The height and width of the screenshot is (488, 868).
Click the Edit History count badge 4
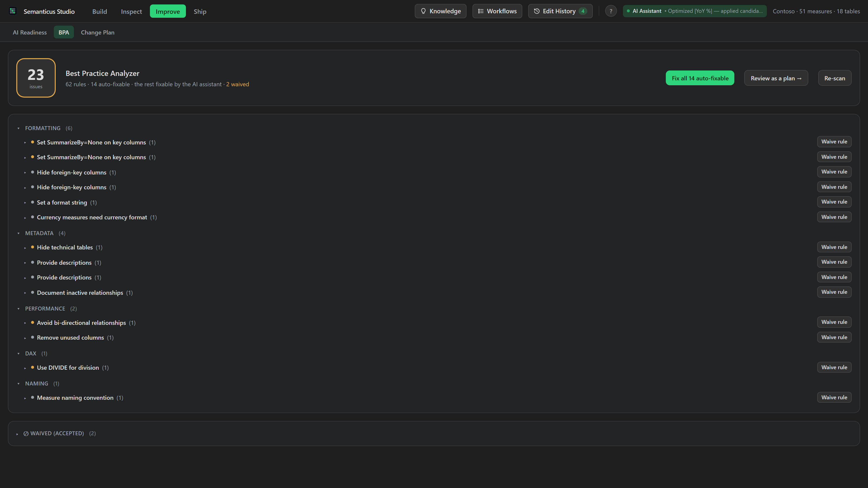(x=583, y=11)
